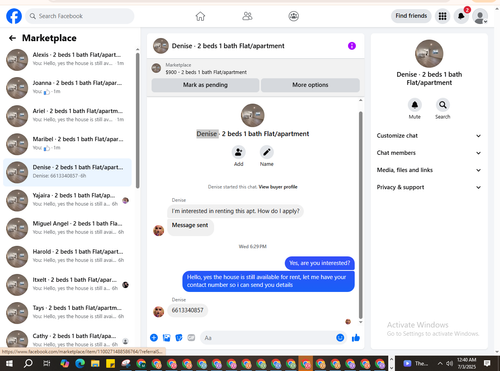The image size is (500, 371).
Task: Expand the Customize chat section
Action: click(429, 136)
